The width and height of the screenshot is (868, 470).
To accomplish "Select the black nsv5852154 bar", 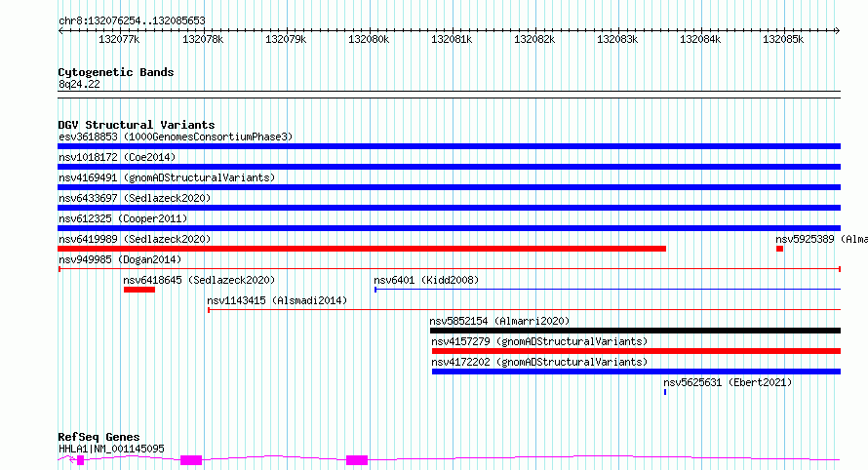I will (x=636, y=331).
